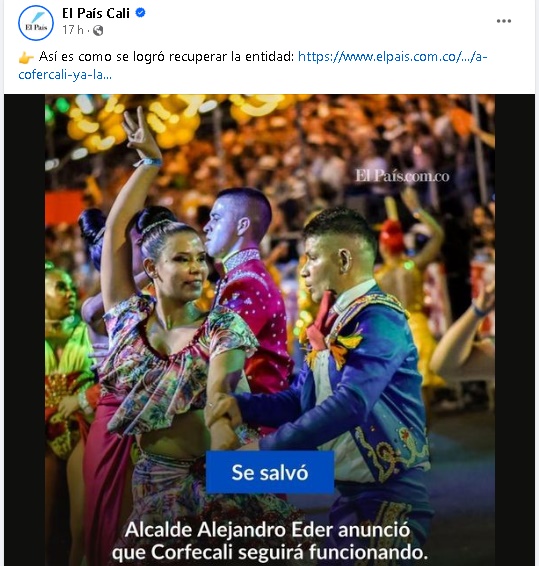
Task: Click the black left margin of the image
Action: pos(24,330)
